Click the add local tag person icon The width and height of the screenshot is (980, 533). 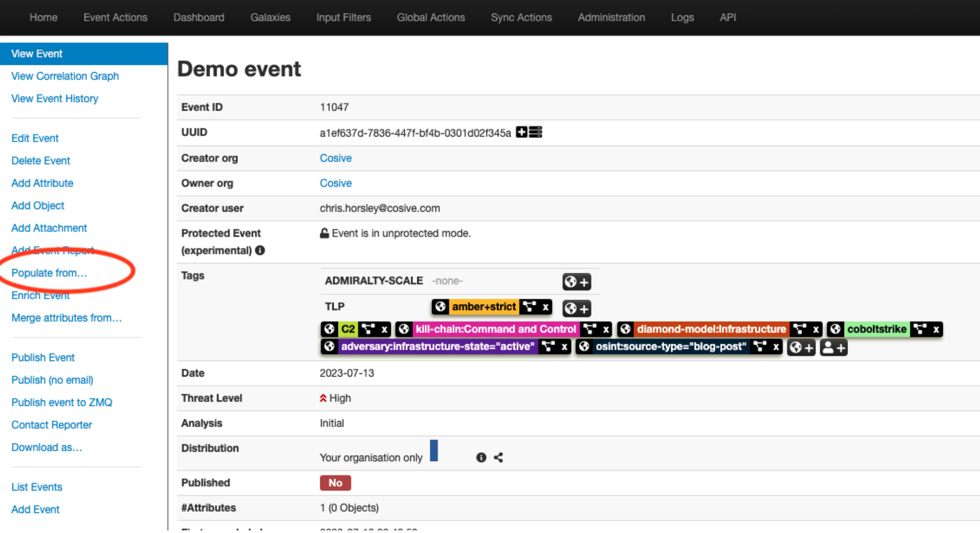(833, 347)
